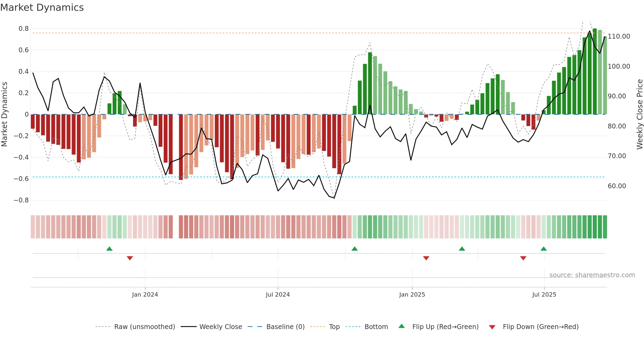Click the vertical Market Dynamics axis title
The width and height of the screenshot is (644, 362).
(x=4, y=114)
